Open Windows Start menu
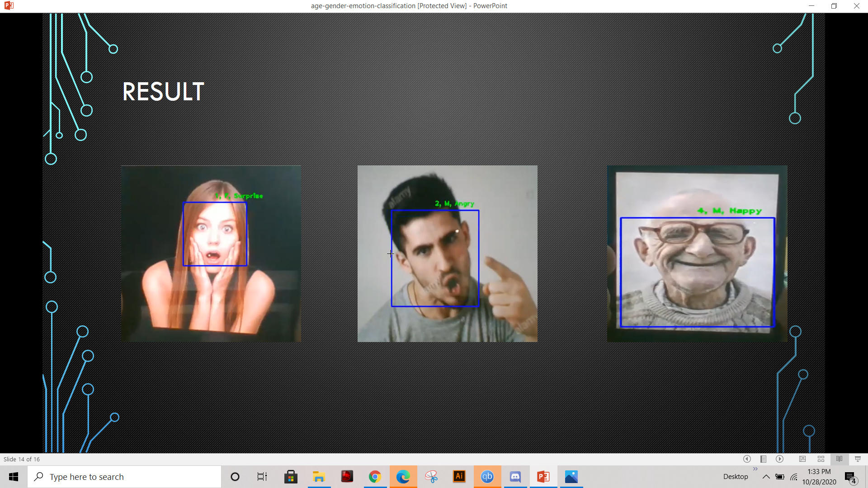The image size is (868, 488). tap(14, 477)
